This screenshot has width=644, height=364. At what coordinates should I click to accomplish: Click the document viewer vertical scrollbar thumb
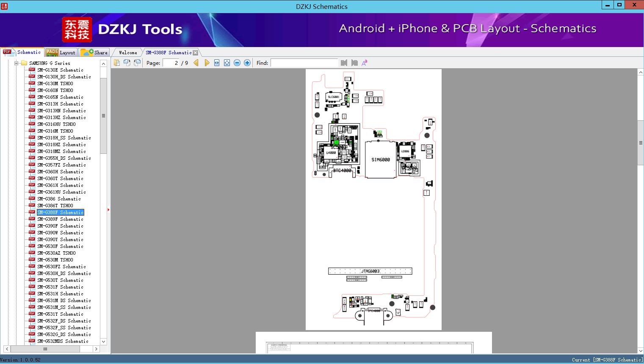[x=641, y=142]
